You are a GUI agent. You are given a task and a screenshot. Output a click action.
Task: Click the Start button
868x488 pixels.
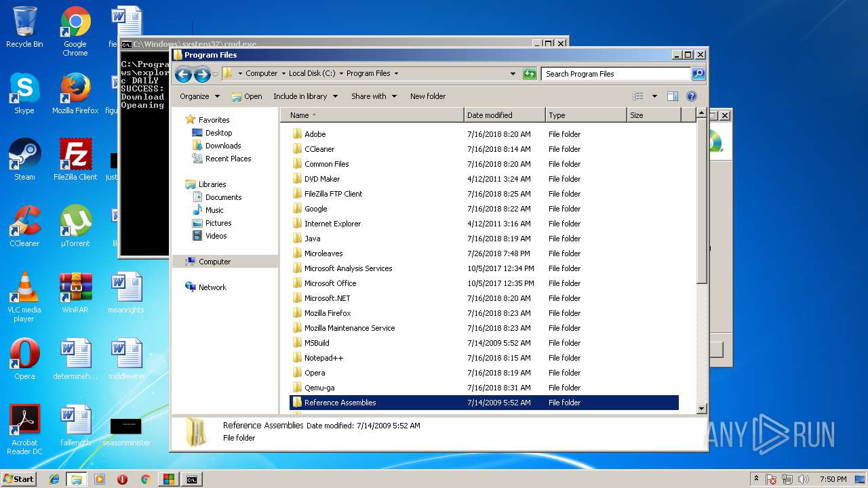(x=18, y=479)
